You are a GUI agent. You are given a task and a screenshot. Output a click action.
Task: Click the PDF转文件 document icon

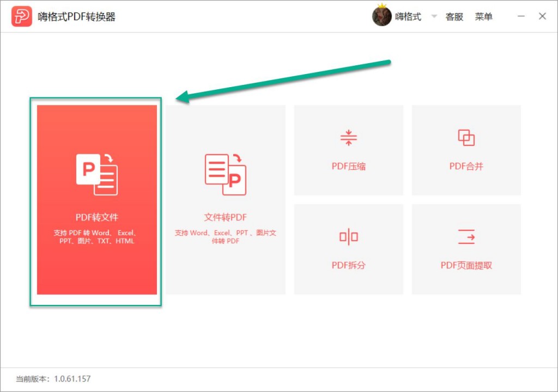coord(97,174)
